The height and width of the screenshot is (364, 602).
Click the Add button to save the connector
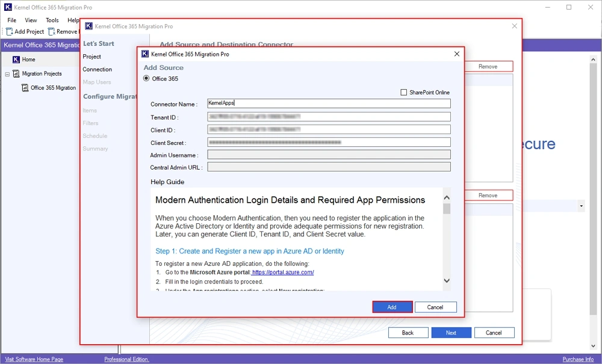tap(392, 307)
